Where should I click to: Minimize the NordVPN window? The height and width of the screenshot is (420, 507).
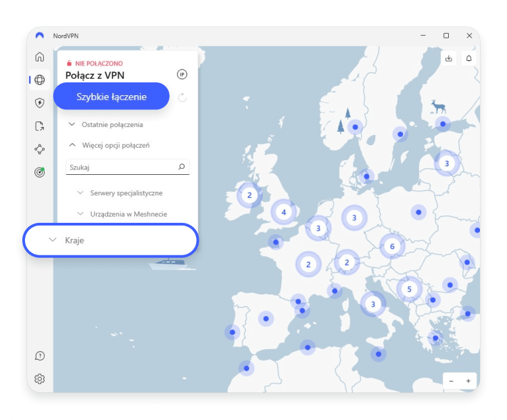[423, 36]
